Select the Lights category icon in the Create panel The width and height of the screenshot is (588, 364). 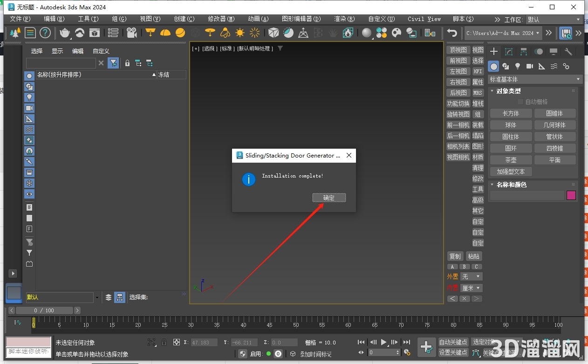pyautogui.click(x=517, y=66)
